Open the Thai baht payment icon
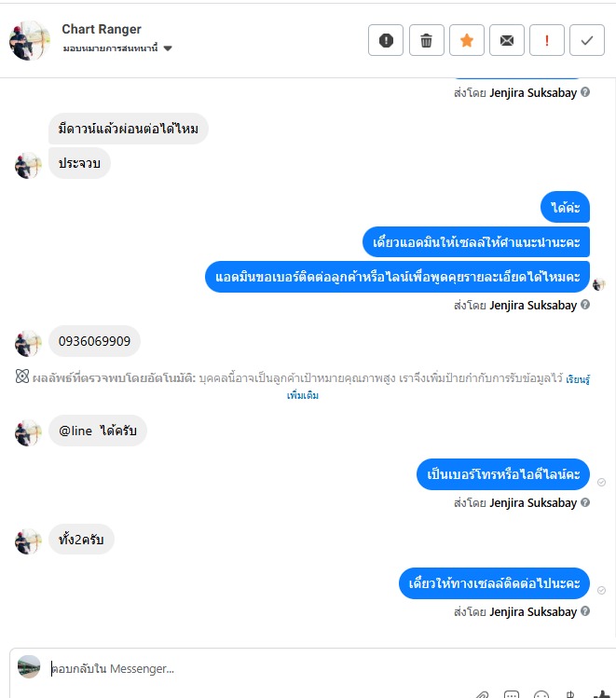The width and height of the screenshot is (616, 698). (x=570, y=694)
